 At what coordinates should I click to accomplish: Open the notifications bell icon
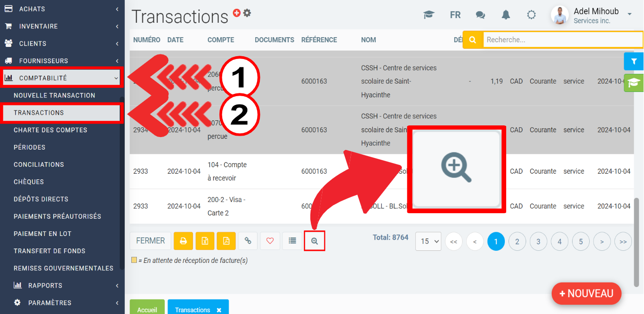coord(506,15)
